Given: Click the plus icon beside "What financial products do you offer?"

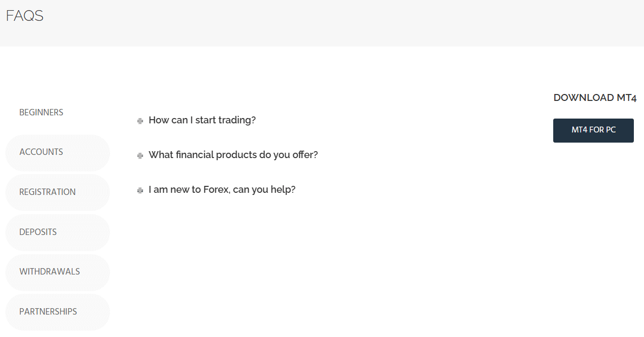Looking at the screenshot, I should click(140, 155).
